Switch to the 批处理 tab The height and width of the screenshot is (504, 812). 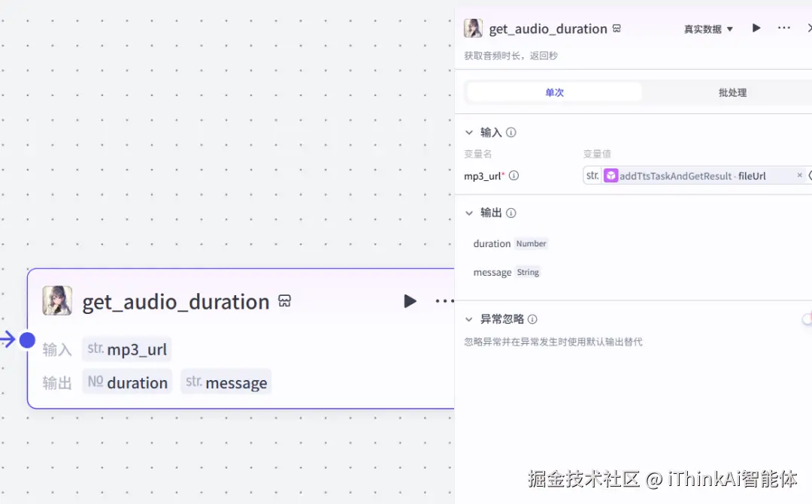(732, 92)
